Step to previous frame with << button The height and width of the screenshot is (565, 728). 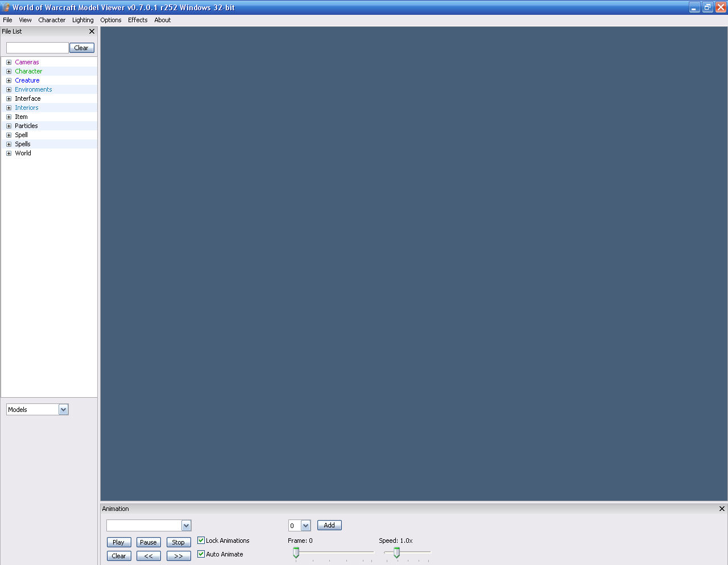pos(148,556)
